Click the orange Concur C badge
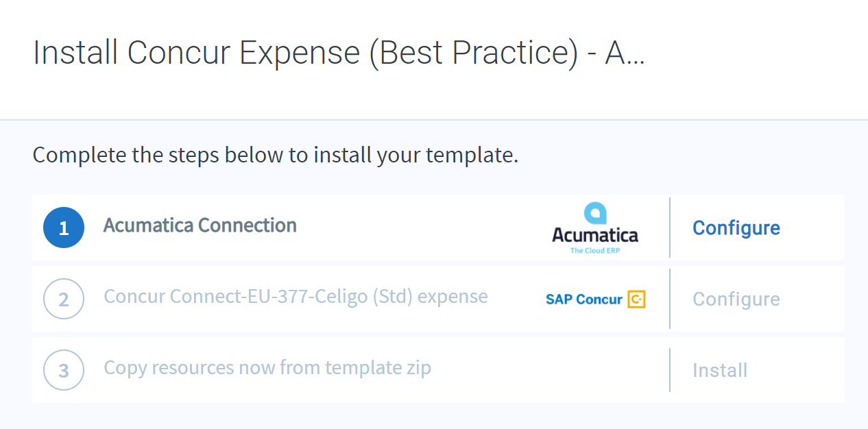 [x=637, y=299]
